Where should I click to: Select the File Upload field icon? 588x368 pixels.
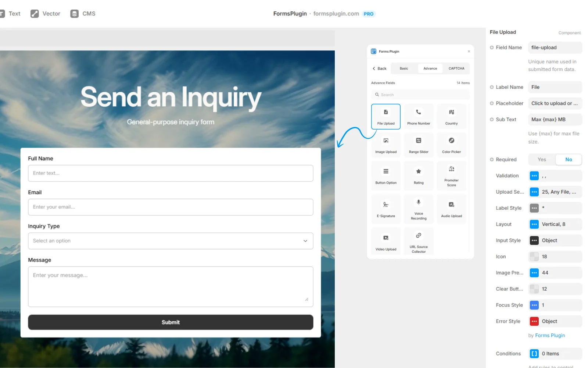(x=386, y=116)
